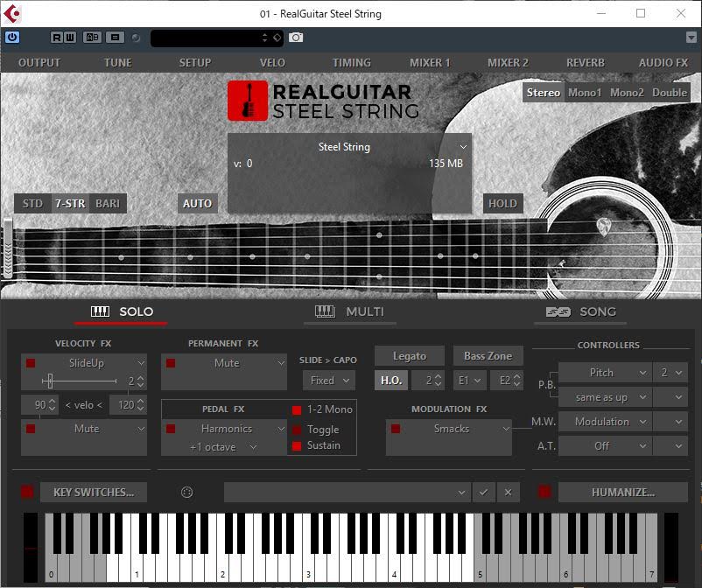Take a plugin snapshot with camera icon
Viewport: 702px width, 588px height.
296,38
